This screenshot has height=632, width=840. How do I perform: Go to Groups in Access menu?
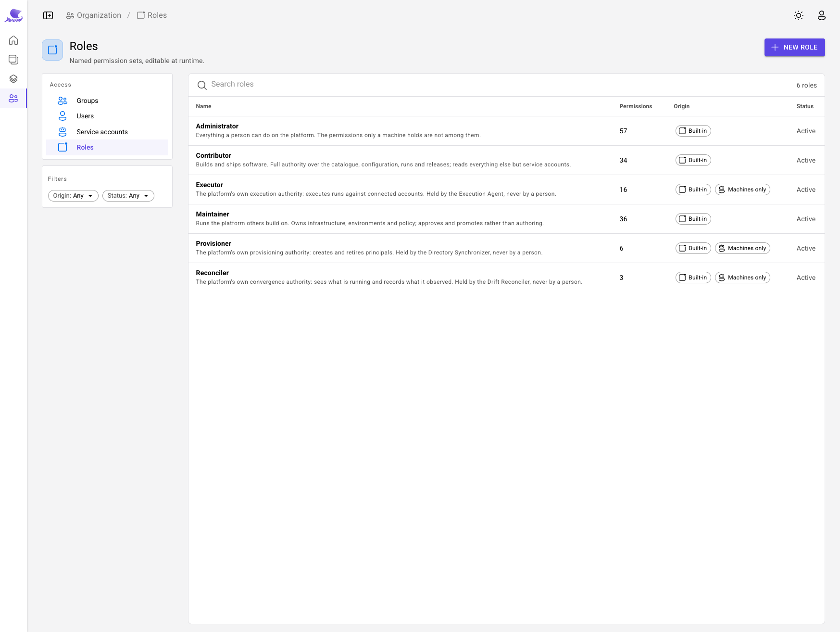[x=107, y=101]
